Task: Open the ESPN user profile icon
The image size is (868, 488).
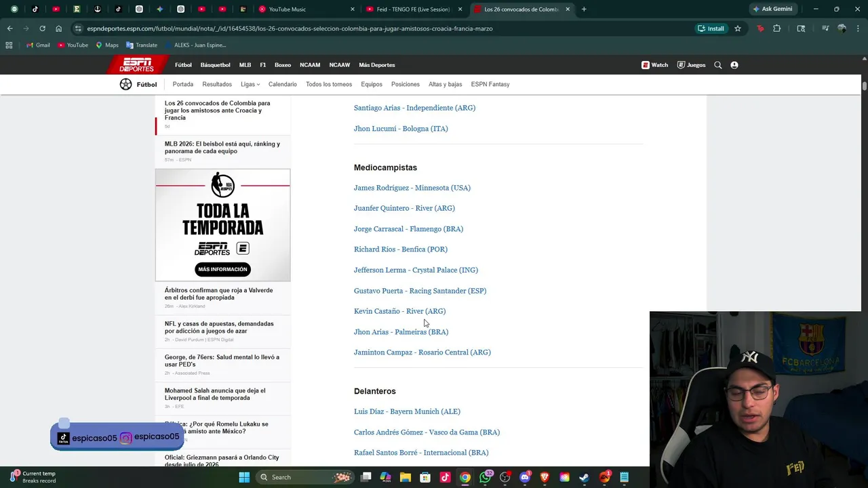Action: point(734,65)
